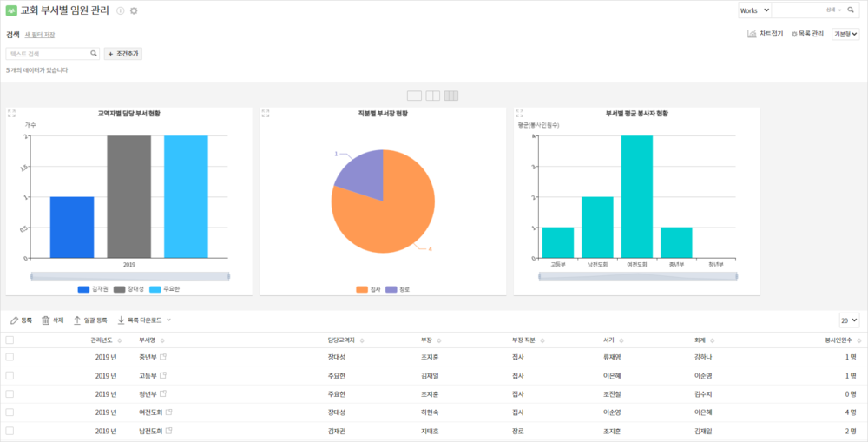This screenshot has height=442, width=868.
Task: Click the 조건추가 add condition button
Action: [123, 54]
